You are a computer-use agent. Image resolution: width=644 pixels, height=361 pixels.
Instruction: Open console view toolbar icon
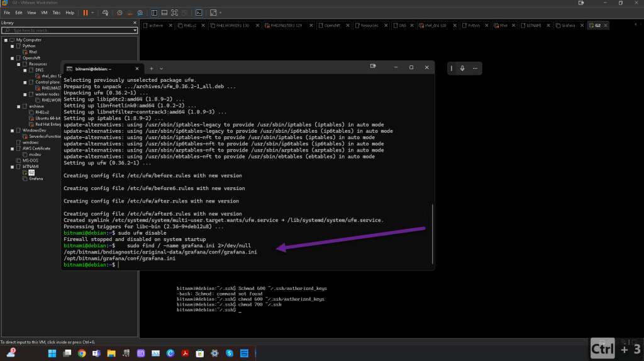[199, 13]
